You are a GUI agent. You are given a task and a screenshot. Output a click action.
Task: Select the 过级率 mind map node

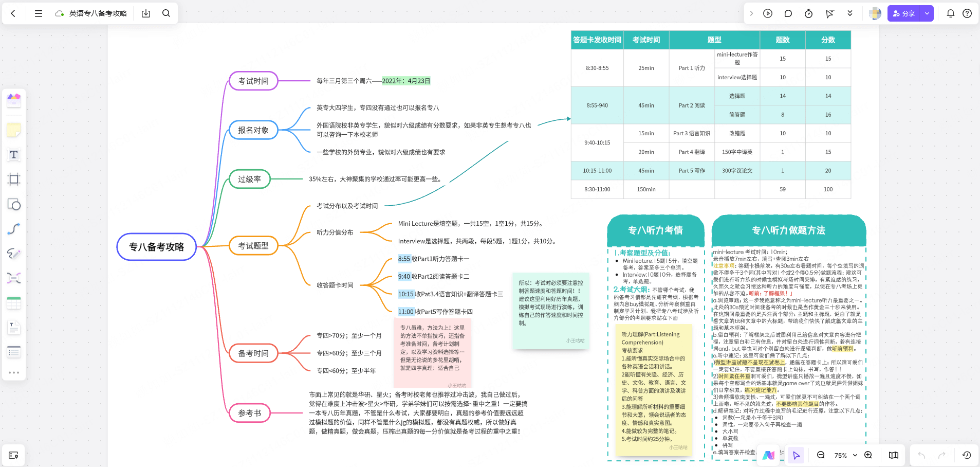point(250,179)
